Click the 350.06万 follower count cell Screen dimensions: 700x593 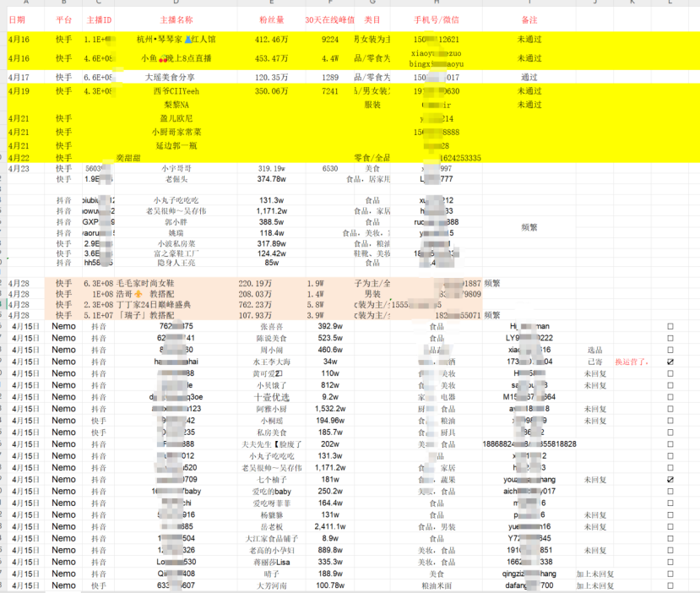coord(271,91)
